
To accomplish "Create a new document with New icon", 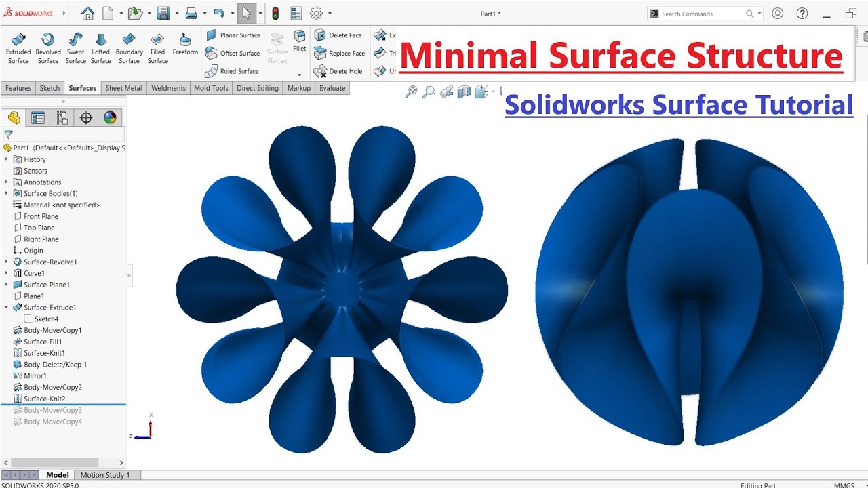I will (108, 13).
